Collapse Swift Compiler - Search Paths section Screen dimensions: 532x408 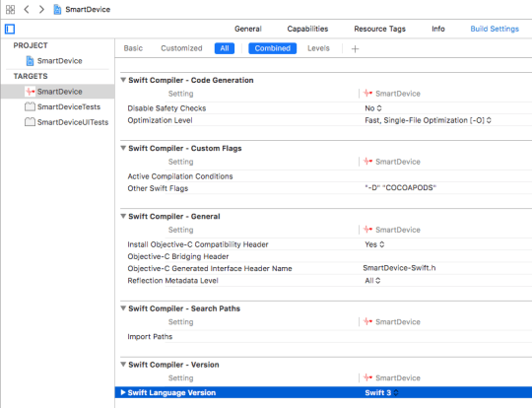(123, 308)
